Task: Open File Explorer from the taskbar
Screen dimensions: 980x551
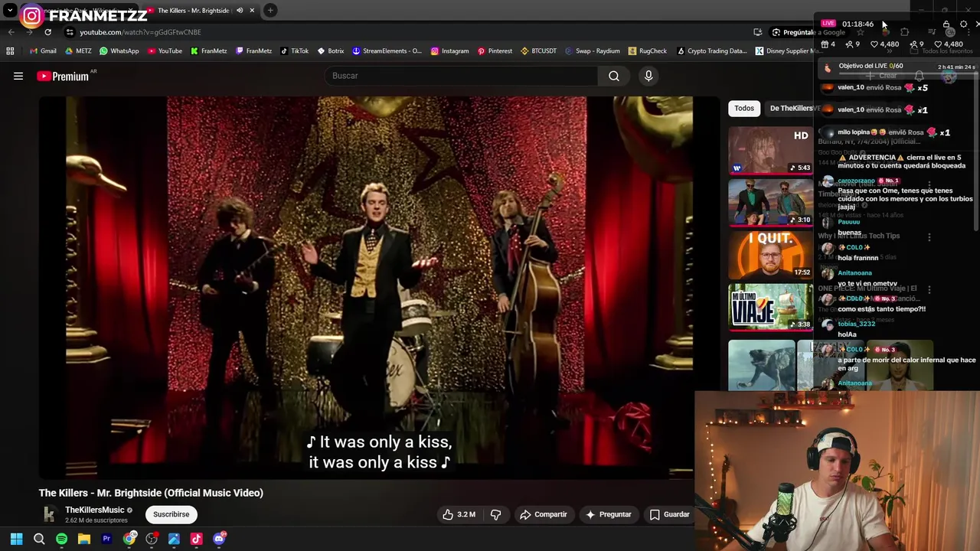Action: coord(84,539)
